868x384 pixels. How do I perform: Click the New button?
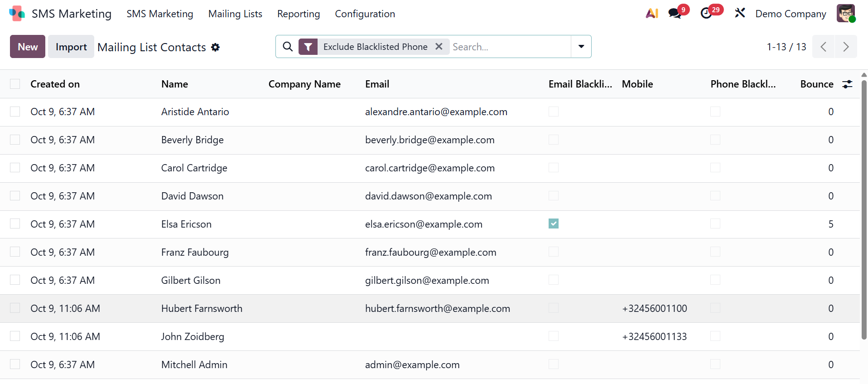pos(28,47)
